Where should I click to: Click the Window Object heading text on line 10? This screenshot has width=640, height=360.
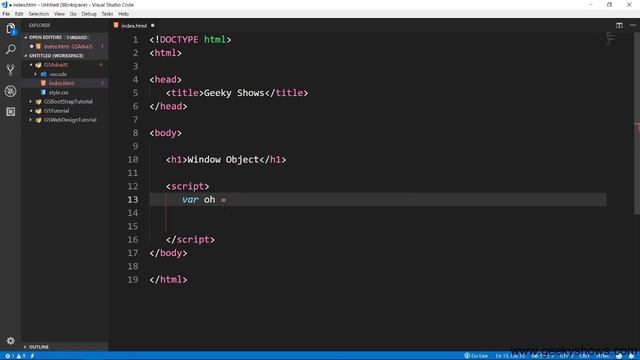[223, 160]
